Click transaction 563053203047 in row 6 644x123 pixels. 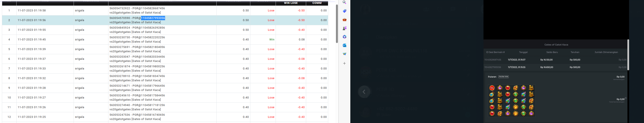pyautogui.click(x=120, y=57)
